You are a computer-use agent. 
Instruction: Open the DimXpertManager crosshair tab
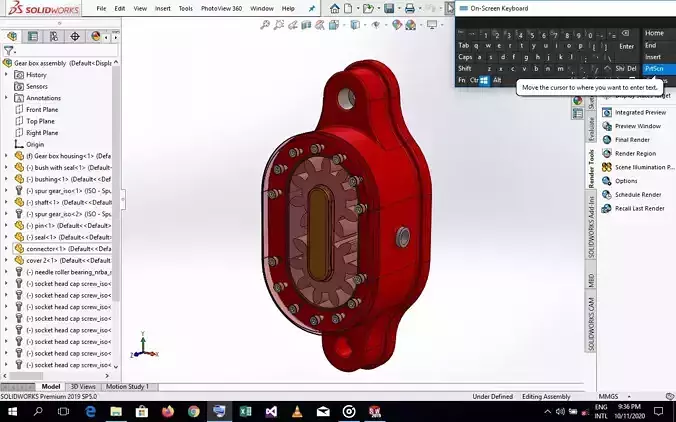(75, 36)
